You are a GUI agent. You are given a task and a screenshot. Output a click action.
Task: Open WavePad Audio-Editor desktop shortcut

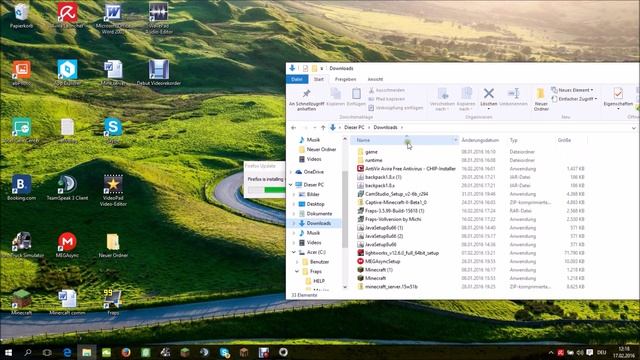(159, 17)
